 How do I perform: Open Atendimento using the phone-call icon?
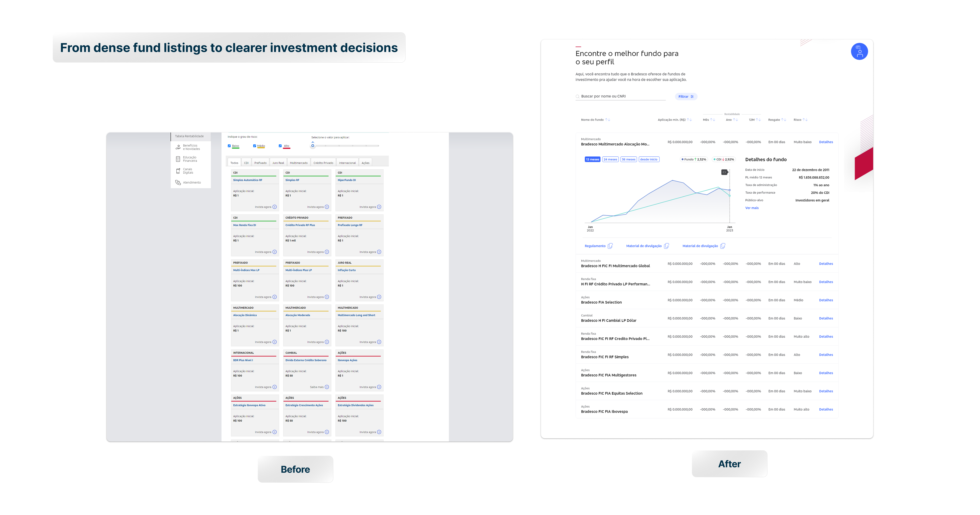click(x=178, y=183)
